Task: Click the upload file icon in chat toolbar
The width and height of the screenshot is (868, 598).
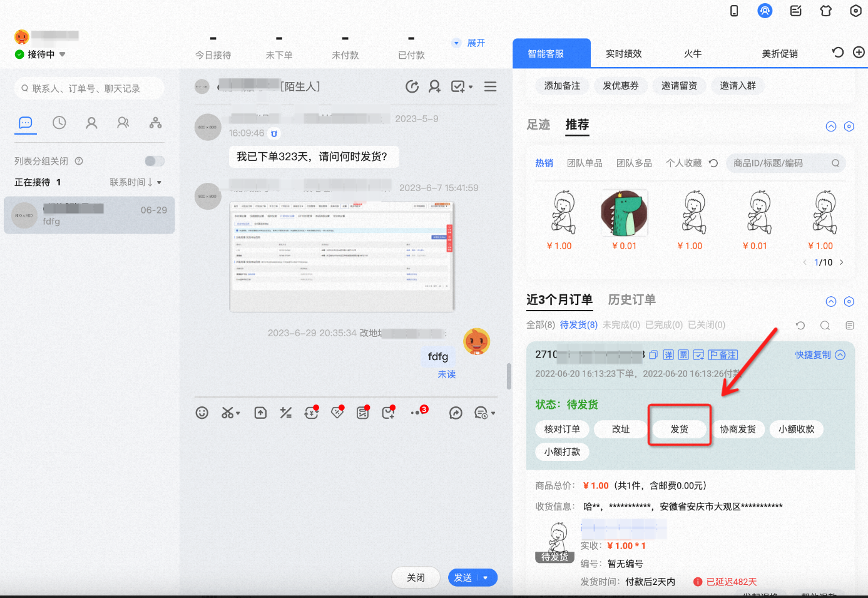Action: click(x=260, y=413)
